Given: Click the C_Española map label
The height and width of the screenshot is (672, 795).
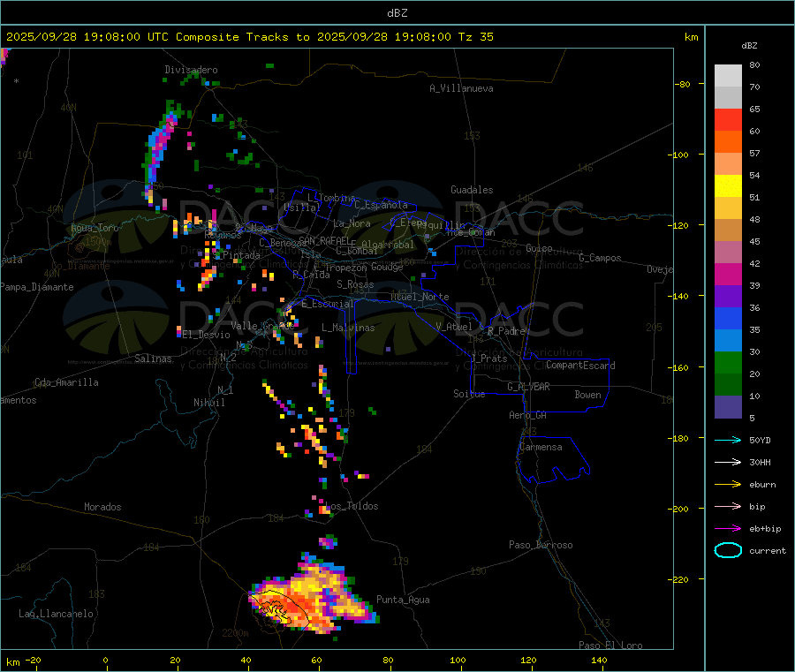Looking at the screenshot, I should (381, 205).
